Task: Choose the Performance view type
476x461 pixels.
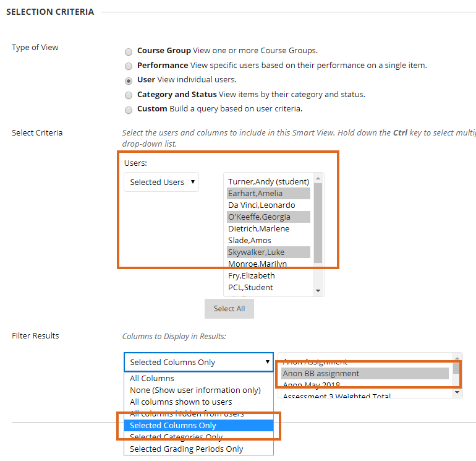Action: tap(129, 66)
